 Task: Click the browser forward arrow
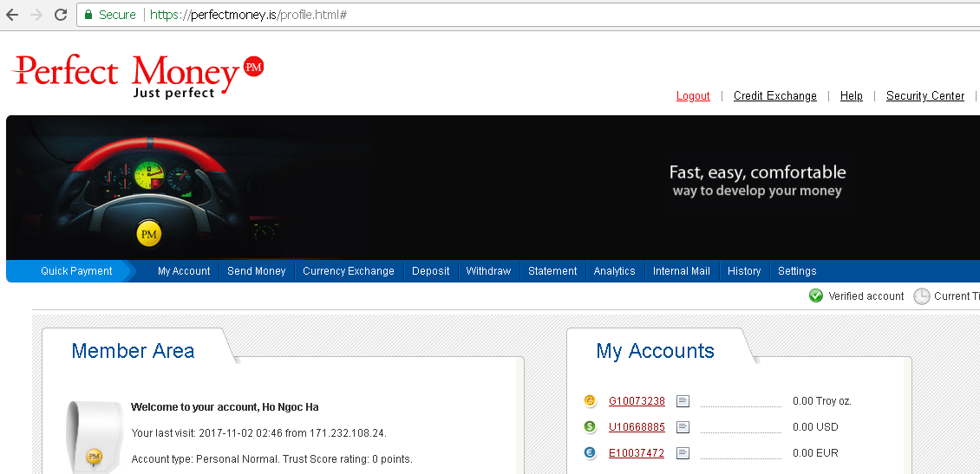coord(37,15)
